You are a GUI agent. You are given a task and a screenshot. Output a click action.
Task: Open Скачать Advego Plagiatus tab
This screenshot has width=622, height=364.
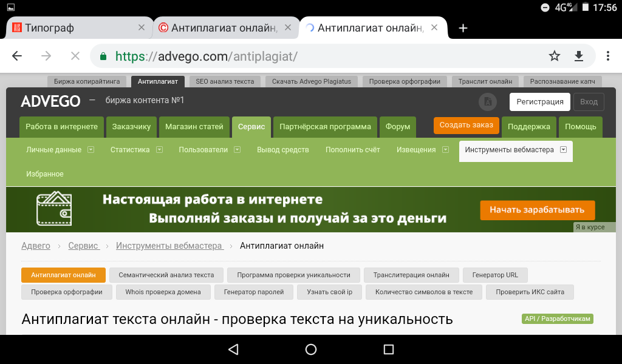[x=312, y=81]
